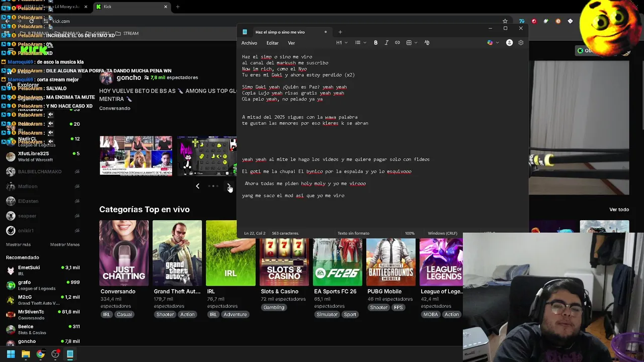Toggle italic formatting in Notepad
The width and height of the screenshot is (644, 362).
tap(386, 43)
